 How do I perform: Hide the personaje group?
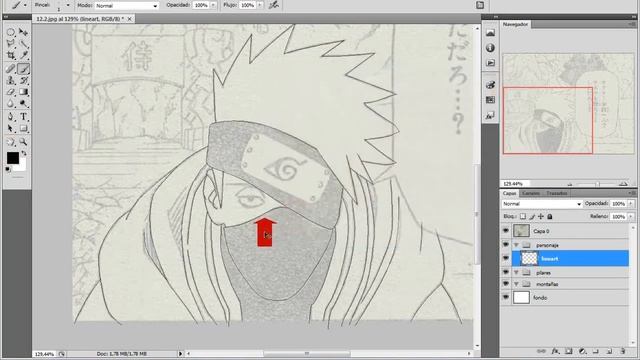[x=506, y=245]
